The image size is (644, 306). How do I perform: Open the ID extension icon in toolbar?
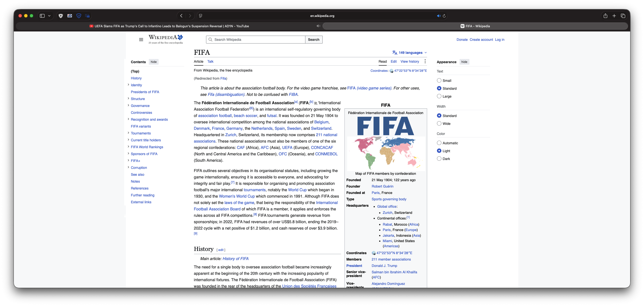(x=70, y=16)
